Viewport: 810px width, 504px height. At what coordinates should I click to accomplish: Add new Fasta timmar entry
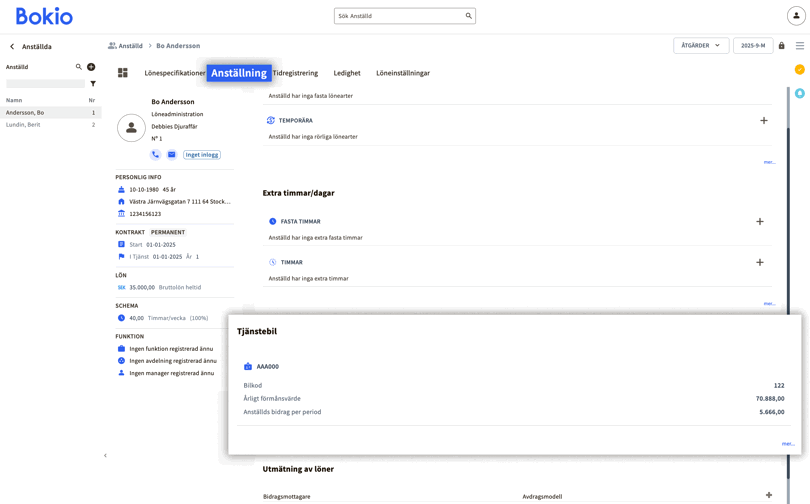pyautogui.click(x=759, y=222)
